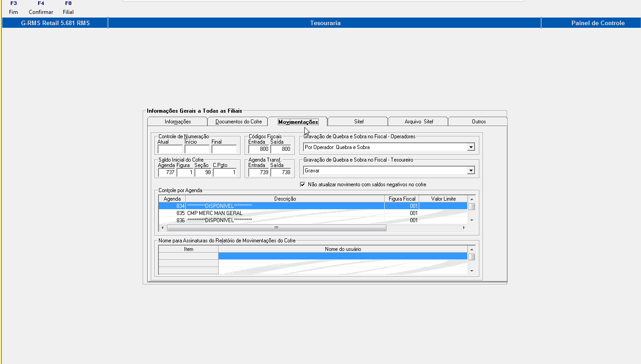Click the agenda horizontal scrollbar thumb
The height and width of the screenshot is (364, 641).
(x=277, y=228)
